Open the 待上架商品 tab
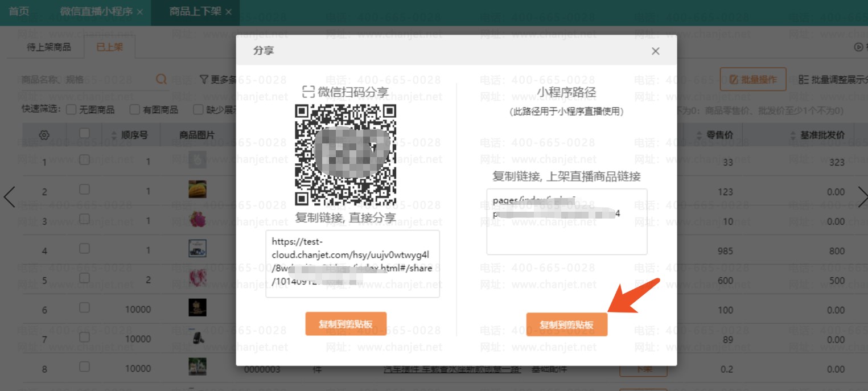The image size is (868, 391). (49, 47)
